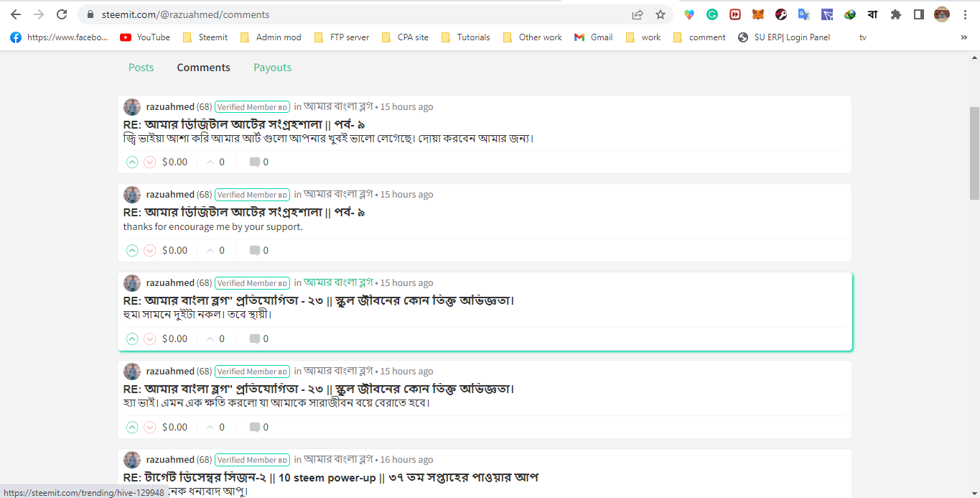Upvote the 'হ্যা ভাই। এমন এক ক্ষতি' comment
The height and width of the screenshot is (498, 980).
tap(132, 428)
